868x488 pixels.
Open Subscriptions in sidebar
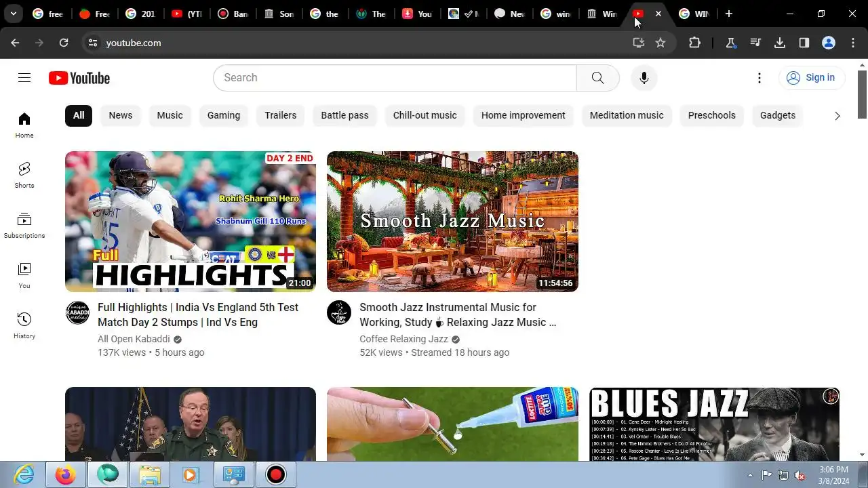(x=24, y=226)
